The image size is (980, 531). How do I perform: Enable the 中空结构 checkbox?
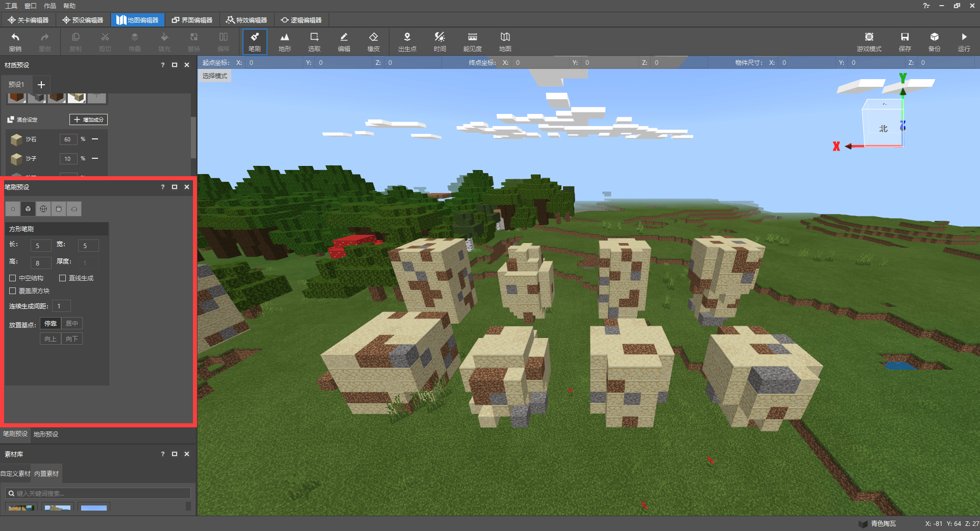(13, 278)
